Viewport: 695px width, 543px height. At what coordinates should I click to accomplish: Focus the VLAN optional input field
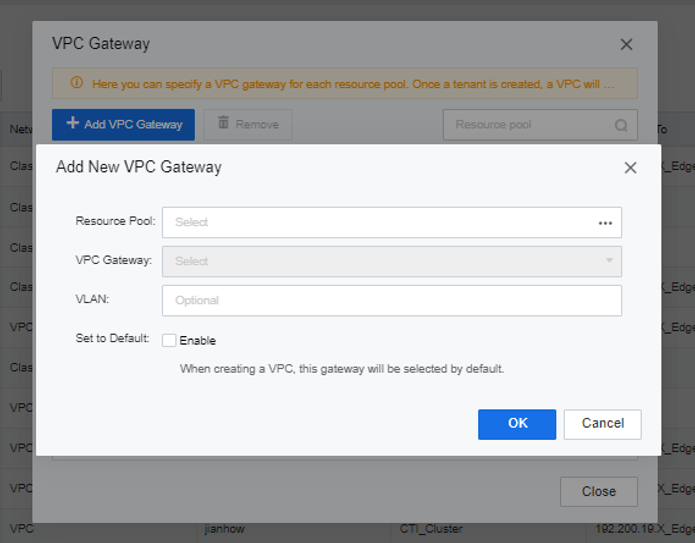[391, 300]
